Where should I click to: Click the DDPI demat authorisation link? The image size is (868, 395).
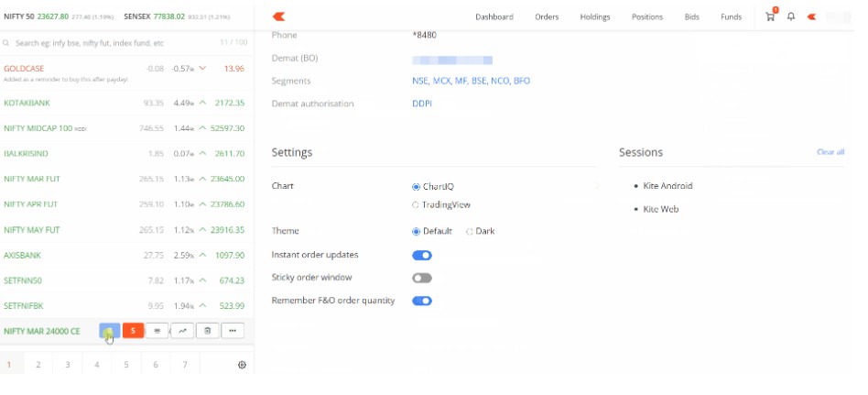coord(422,104)
